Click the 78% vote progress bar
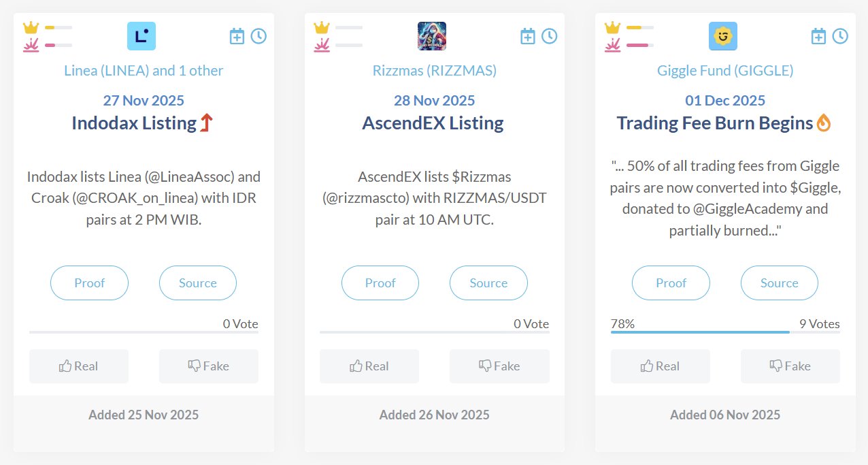This screenshot has height=465, width=868. point(700,332)
